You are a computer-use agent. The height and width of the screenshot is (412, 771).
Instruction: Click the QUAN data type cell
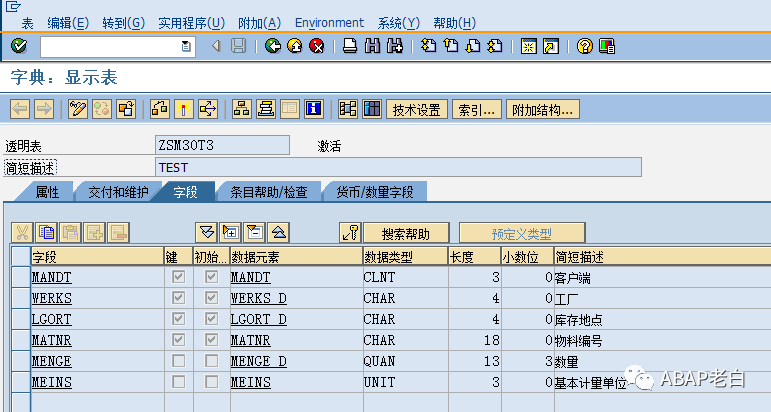(406, 361)
